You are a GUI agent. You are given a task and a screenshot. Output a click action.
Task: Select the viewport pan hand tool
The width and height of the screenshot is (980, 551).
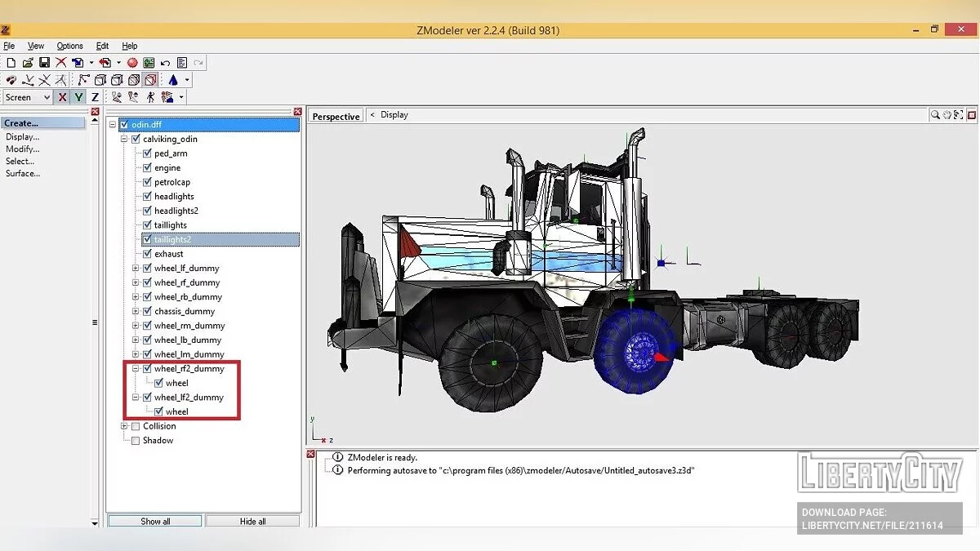(x=947, y=115)
